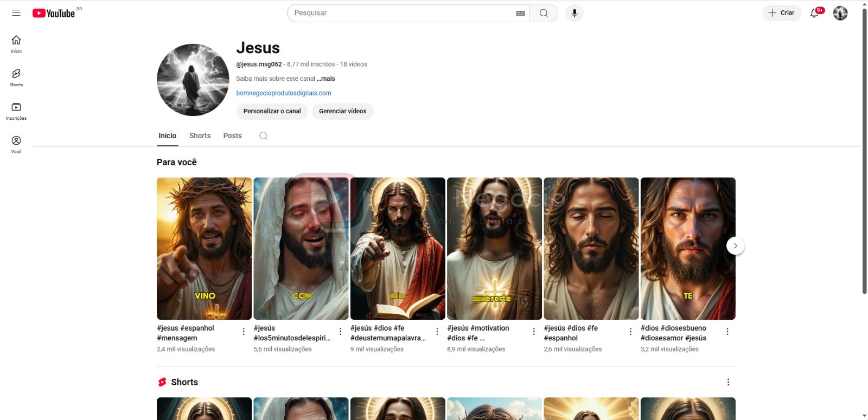Open the '#jesús #dios #fe #deustemumapalavra...' title
The width and height of the screenshot is (868, 420).
tap(388, 333)
